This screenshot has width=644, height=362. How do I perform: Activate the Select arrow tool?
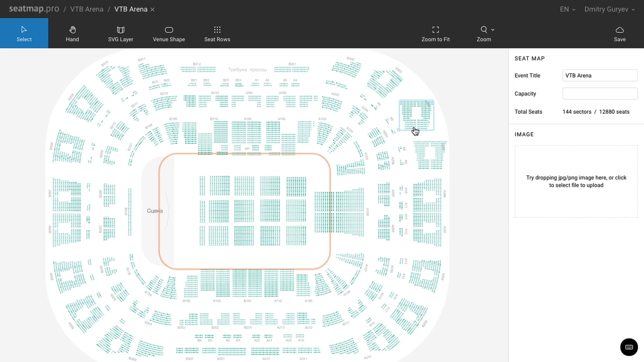point(24,34)
